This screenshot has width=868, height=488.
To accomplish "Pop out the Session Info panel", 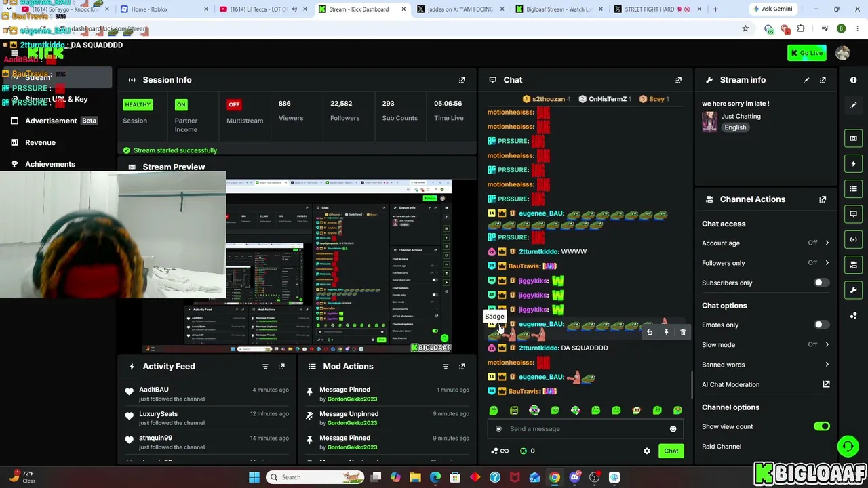I will [x=462, y=80].
